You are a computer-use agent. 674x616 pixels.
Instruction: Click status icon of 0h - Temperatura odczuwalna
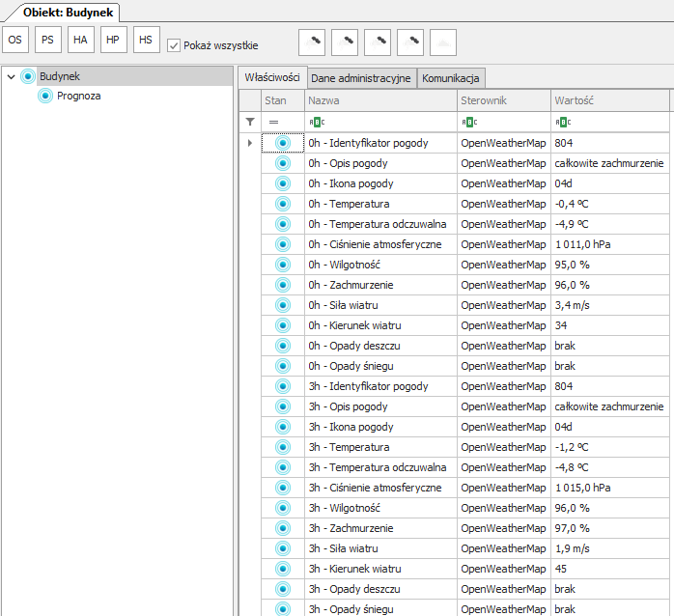(x=283, y=224)
